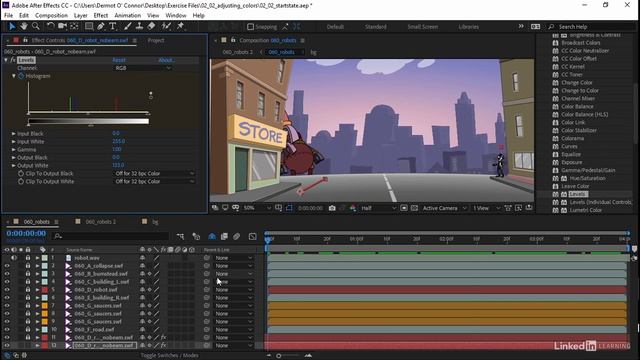Screen dimensions: 640x360
Task: Switch to the Project panel tab
Action: pyautogui.click(x=156, y=40)
